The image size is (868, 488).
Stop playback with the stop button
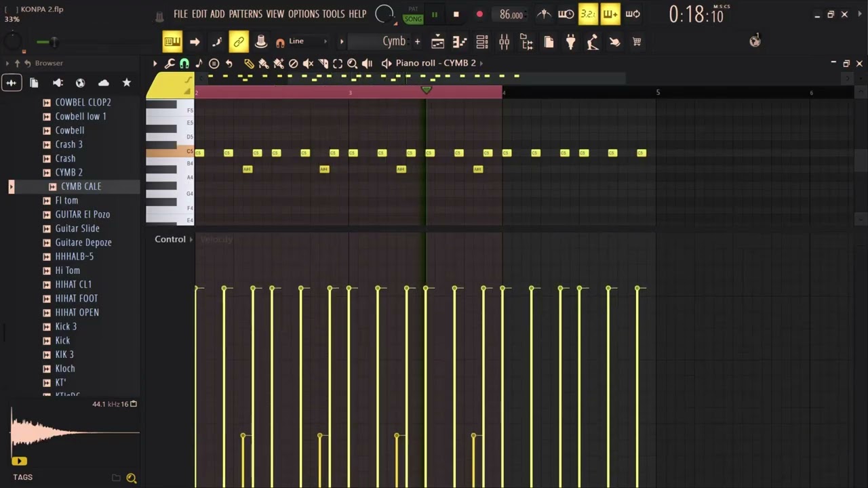click(x=456, y=14)
